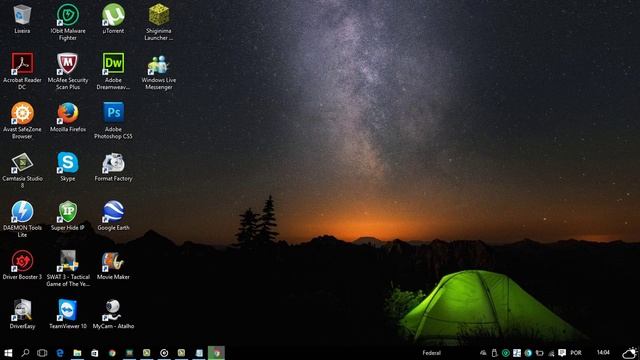
Task: Select the Driver Booster 3 icon
Action: (22, 265)
